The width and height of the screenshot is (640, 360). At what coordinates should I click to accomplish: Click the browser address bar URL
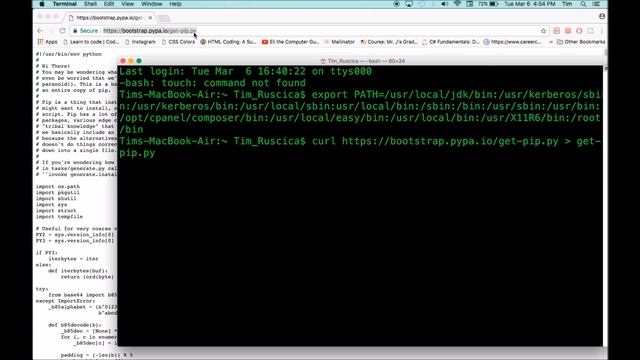pyautogui.click(x=149, y=31)
